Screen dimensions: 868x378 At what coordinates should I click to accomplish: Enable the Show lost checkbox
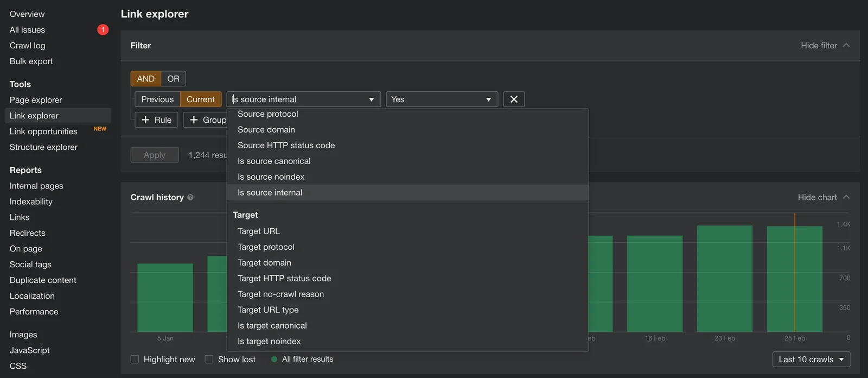click(x=209, y=360)
